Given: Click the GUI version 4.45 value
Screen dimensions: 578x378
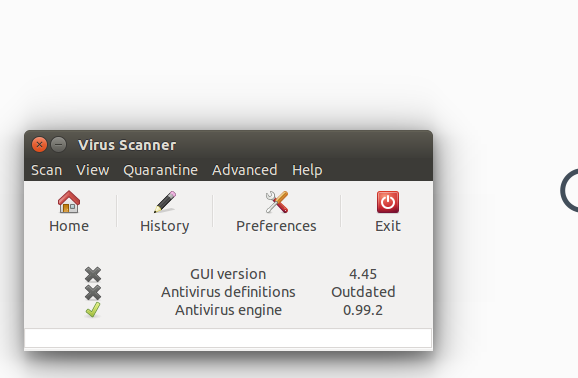Looking at the screenshot, I should pos(363,274).
